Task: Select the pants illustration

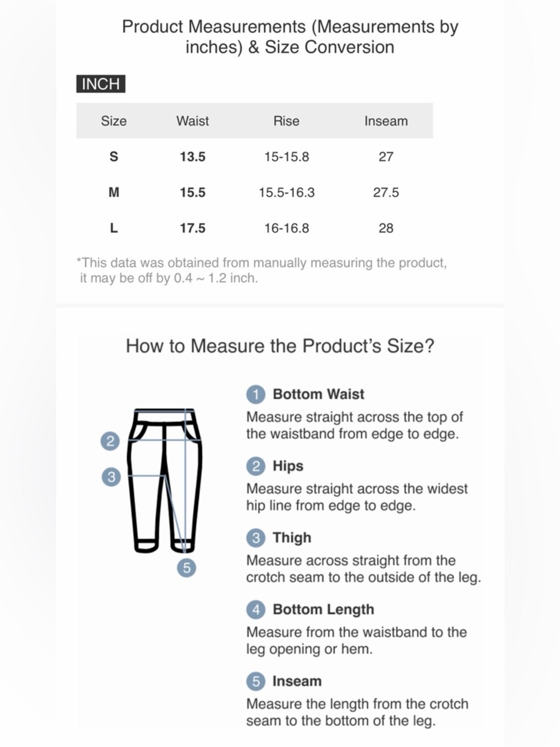Action: point(165,481)
